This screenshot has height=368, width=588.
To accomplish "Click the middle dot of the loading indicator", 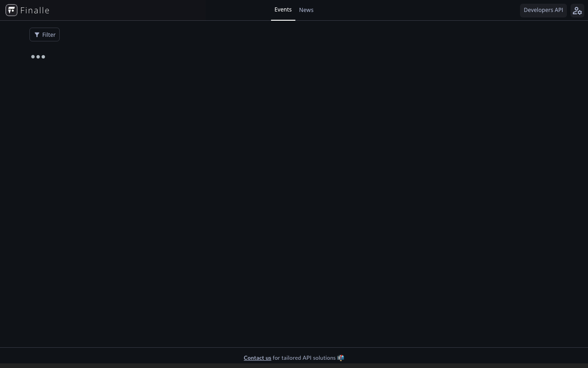I will pyautogui.click(x=38, y=57).
